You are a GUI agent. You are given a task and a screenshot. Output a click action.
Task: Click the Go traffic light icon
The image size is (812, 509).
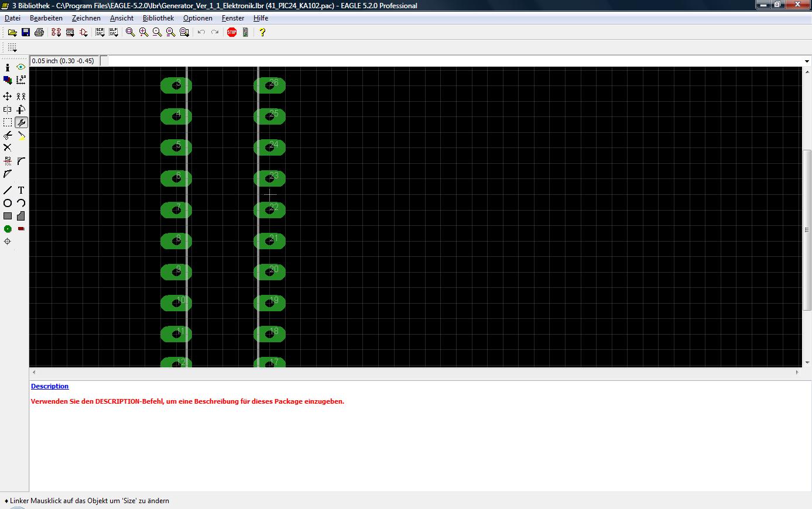coord(245,32)
